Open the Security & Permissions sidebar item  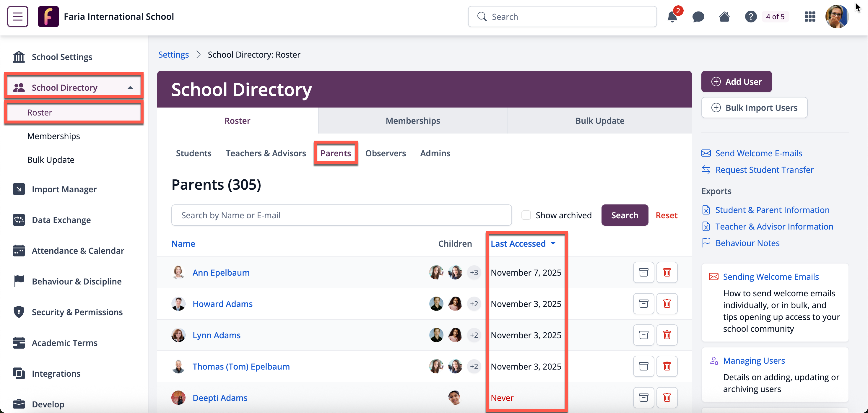tap(77, 312)
